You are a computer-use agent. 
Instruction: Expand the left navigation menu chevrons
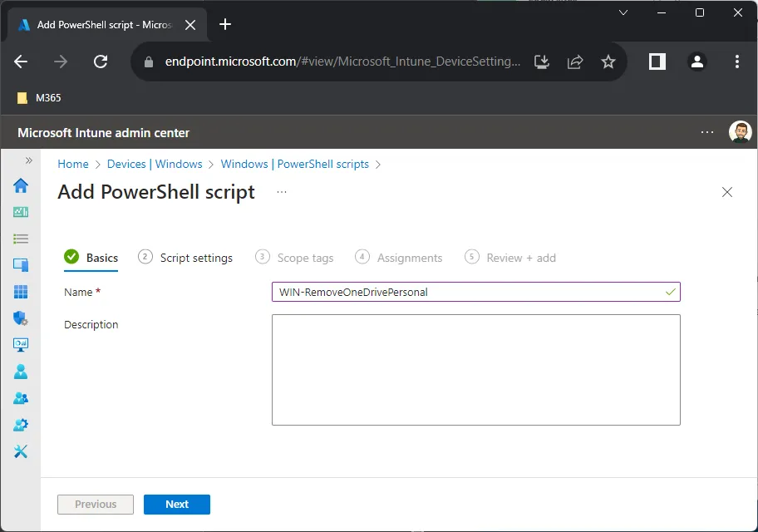tap(29, 160)
